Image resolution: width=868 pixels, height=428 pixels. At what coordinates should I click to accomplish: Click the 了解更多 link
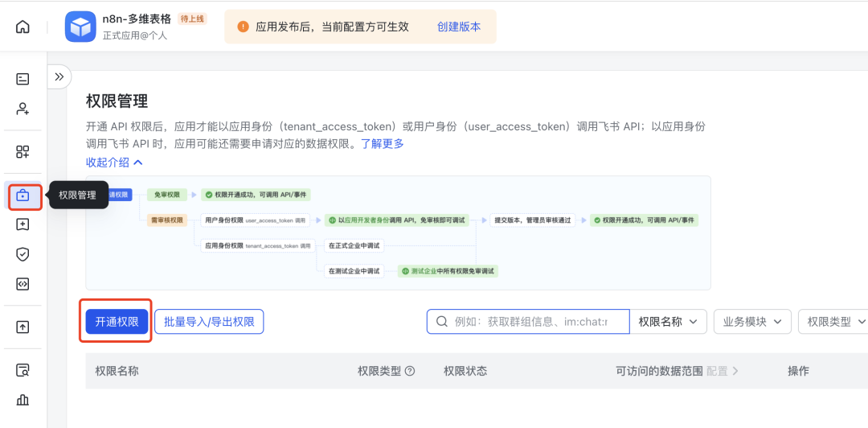[x=382, y=143]
